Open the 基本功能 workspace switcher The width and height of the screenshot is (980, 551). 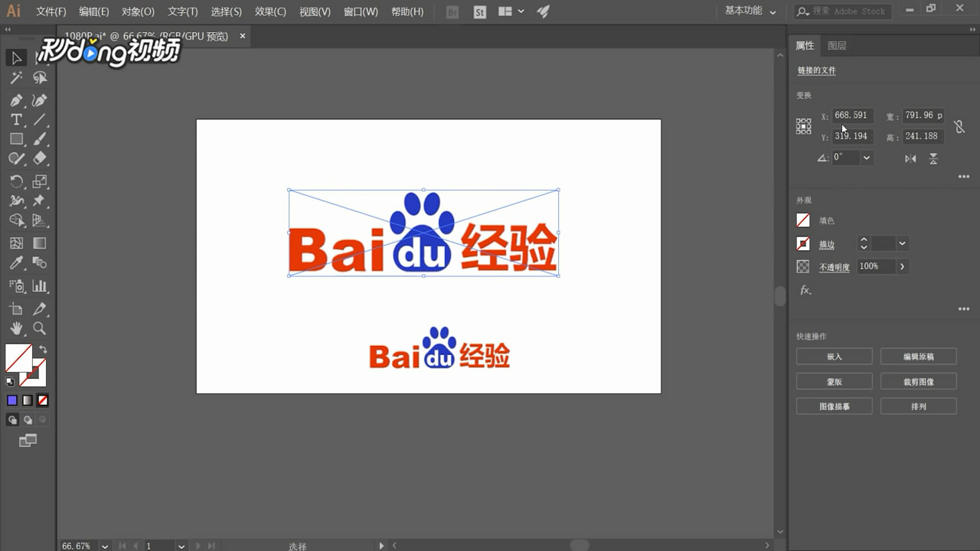[750, 11]
